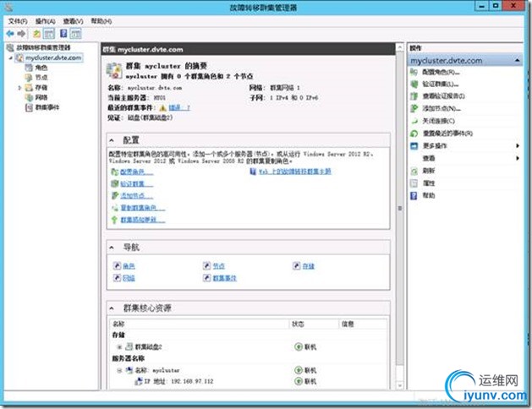Click 添加节点(N)... in the actions pane
Viewport: 532px width, 409px height.
[x=442, y=109]
